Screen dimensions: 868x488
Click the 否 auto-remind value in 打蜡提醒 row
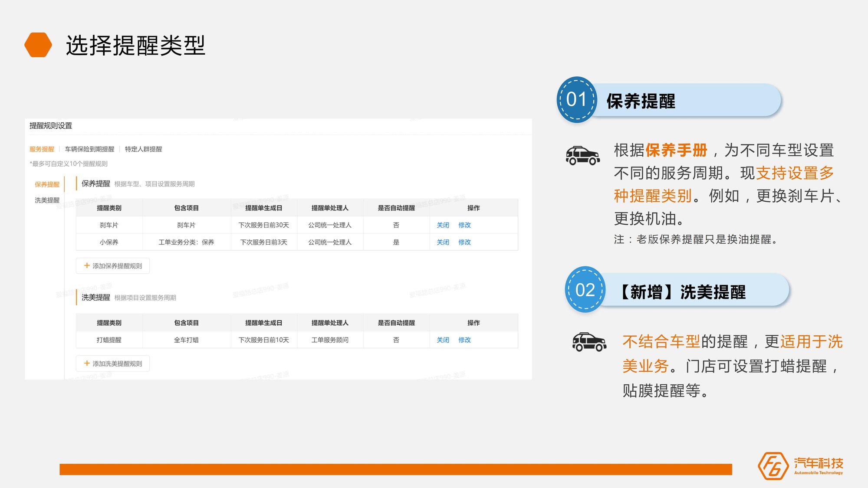(396, 340)
